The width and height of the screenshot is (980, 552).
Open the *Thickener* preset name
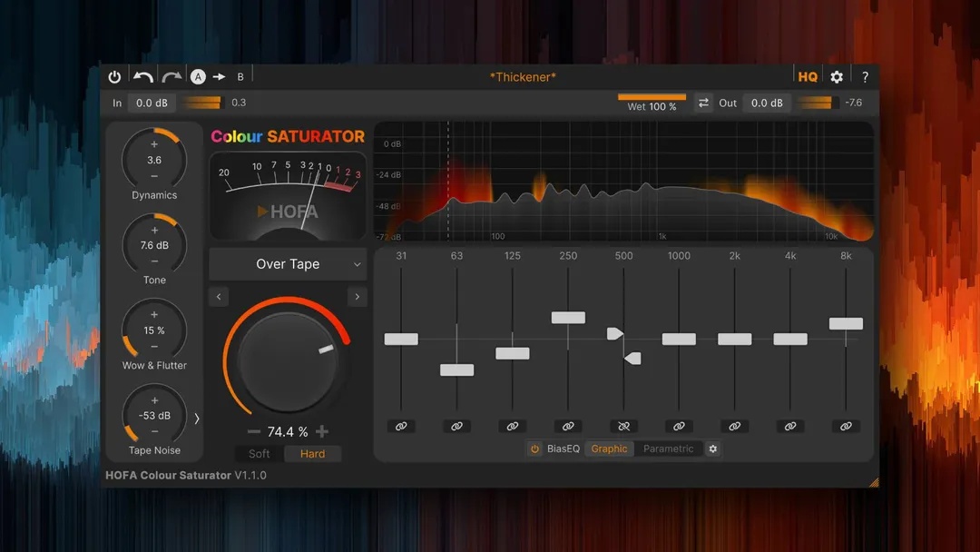click(523, 77)
